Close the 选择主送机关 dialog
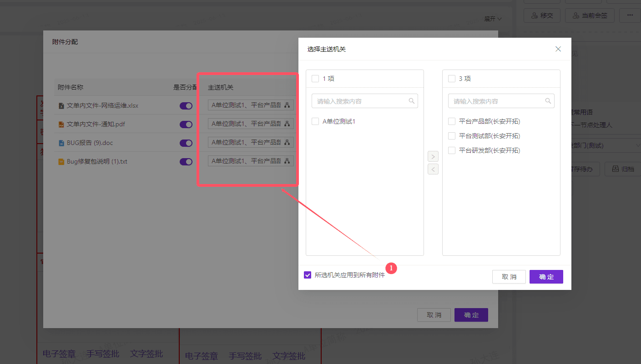 click(558, 49)
